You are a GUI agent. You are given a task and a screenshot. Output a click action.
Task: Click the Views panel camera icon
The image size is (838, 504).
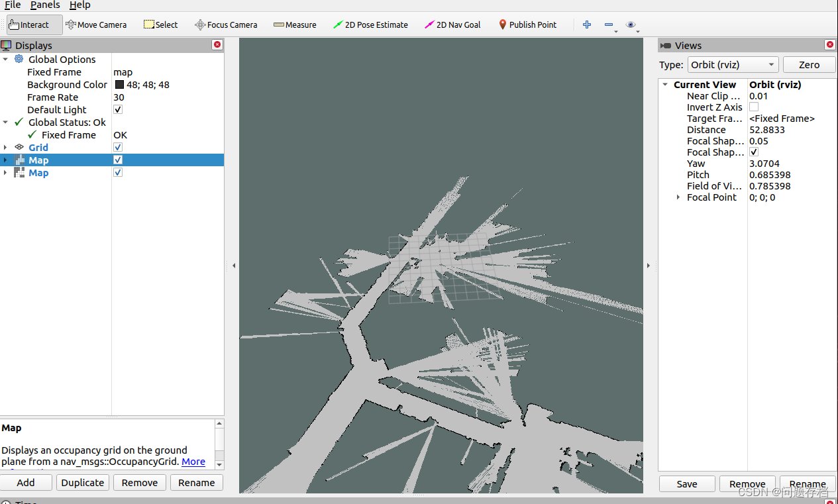666,46
